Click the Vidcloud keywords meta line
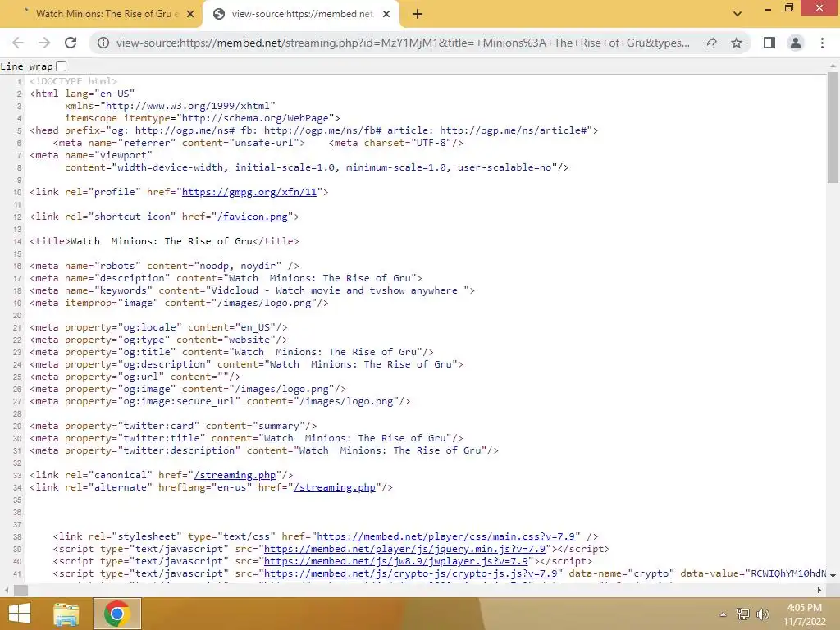840x630 pixels. click(x=252, y=290)
